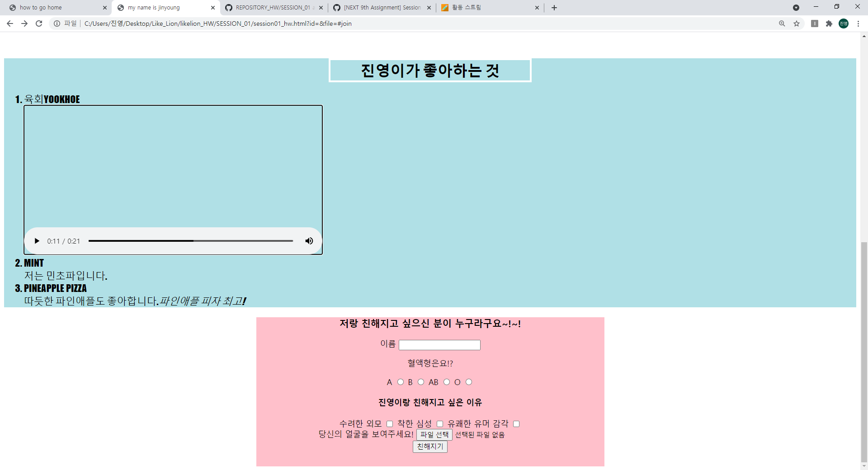868x470 pixels.
Task: Open the Chrome three-dot menu
Action: (859, 23)
